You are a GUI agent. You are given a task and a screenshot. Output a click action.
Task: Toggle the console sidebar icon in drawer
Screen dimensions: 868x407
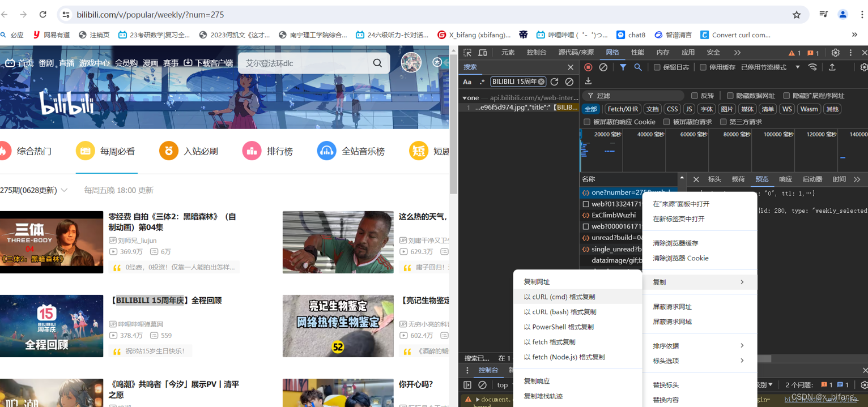tap(467, 385)
